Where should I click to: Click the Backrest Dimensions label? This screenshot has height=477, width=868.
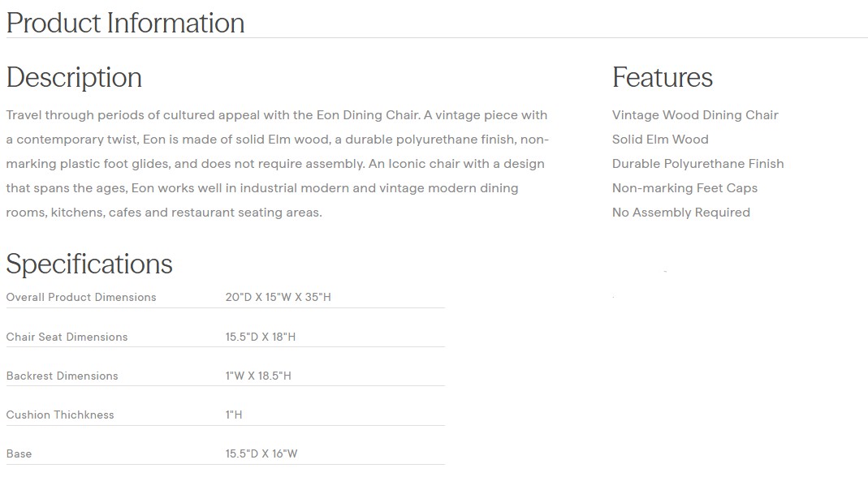click(62, 376)
